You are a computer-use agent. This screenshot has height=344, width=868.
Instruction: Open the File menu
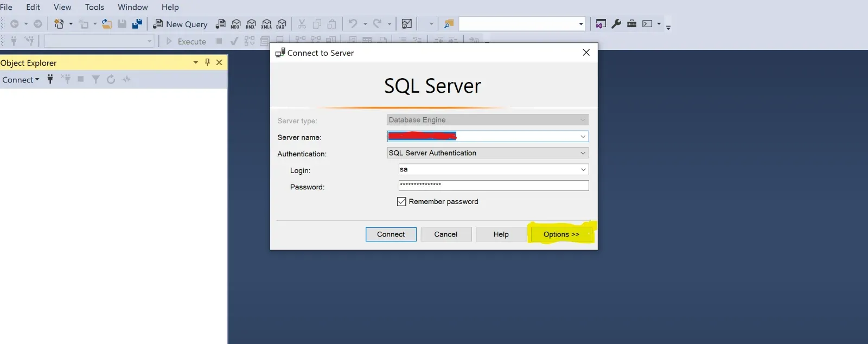[6, 7]
